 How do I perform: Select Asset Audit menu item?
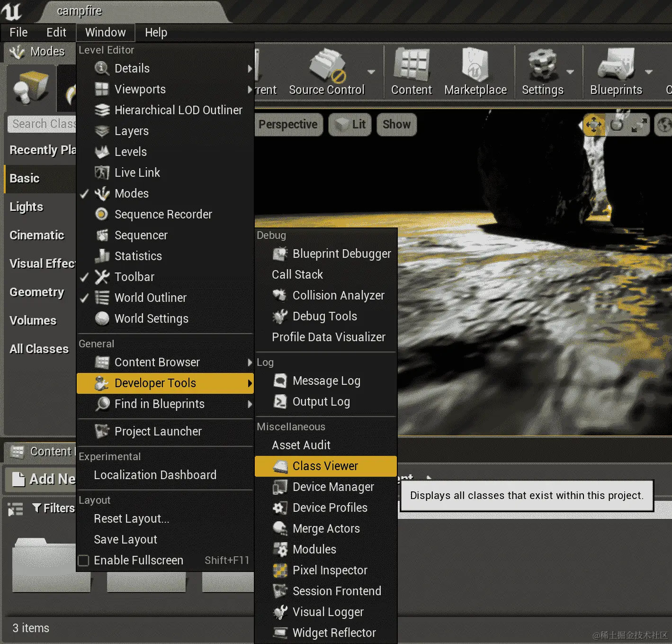tap(326, 445)
